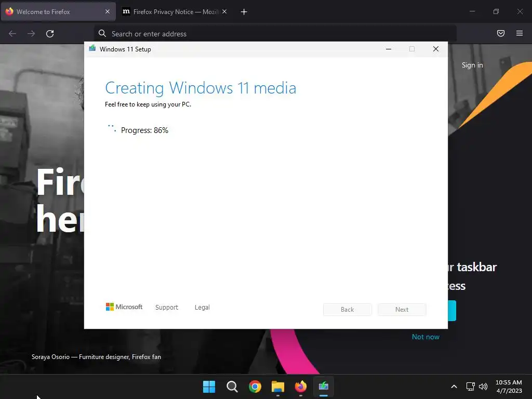Click the Next button in Setup
The image size is (532, 399).
pyautogui.click(x=402, y=310)
